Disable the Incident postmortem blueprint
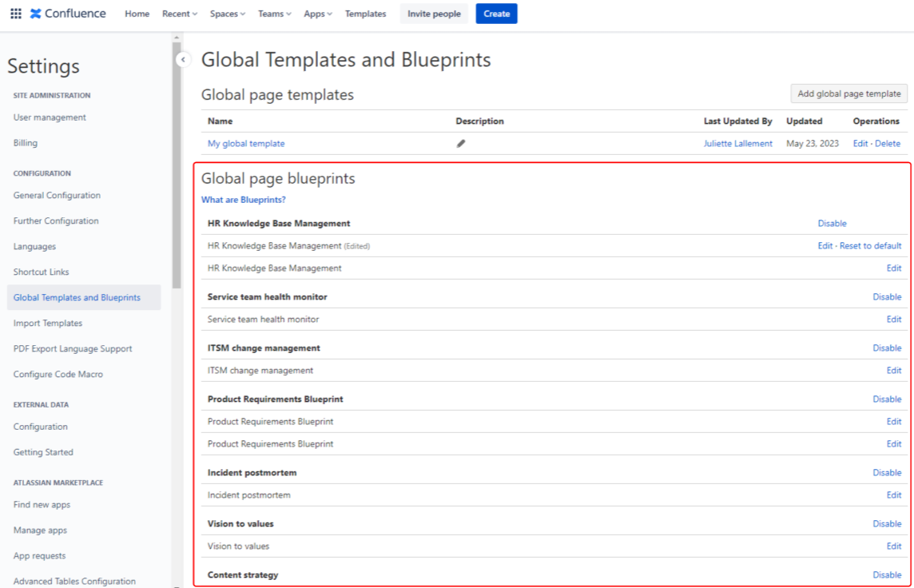The width and height of the screenshot is (914, 588). tap(886, 473)
